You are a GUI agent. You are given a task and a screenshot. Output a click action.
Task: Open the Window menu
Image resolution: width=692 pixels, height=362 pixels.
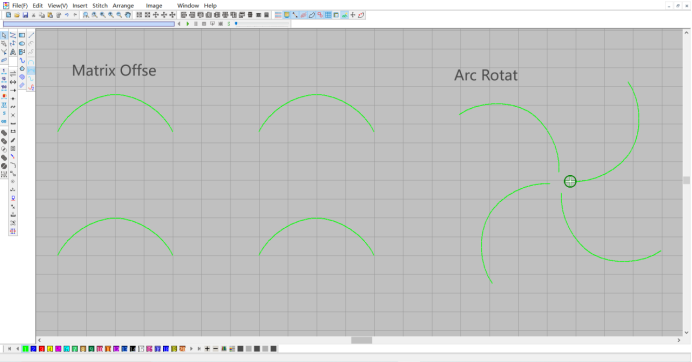188,6
